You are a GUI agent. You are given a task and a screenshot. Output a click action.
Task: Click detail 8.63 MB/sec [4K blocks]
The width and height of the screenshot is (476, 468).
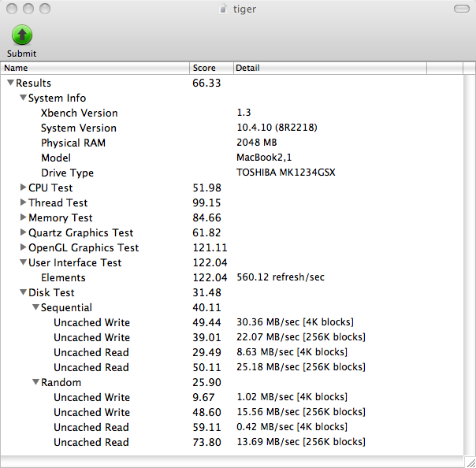292,352
